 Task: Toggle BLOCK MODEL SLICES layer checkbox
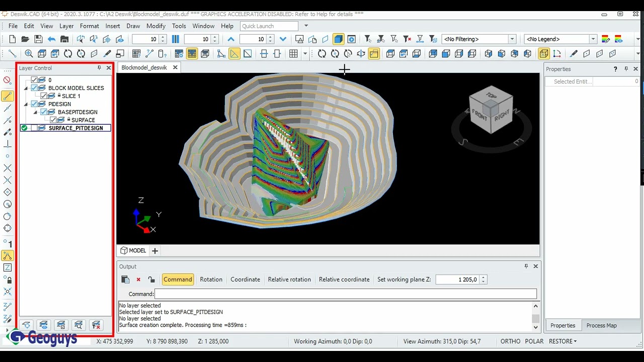click(34, 88)
